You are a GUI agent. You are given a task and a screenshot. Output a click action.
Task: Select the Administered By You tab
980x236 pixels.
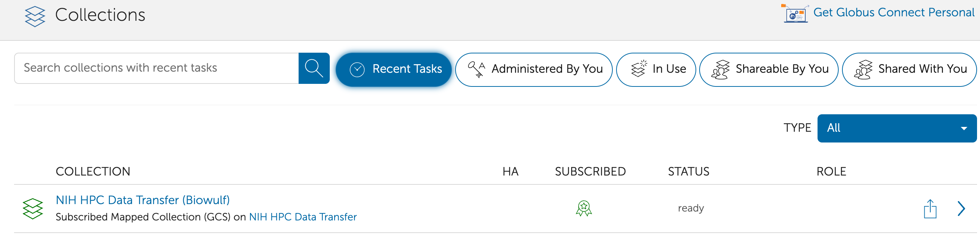(x=533, y=70)
